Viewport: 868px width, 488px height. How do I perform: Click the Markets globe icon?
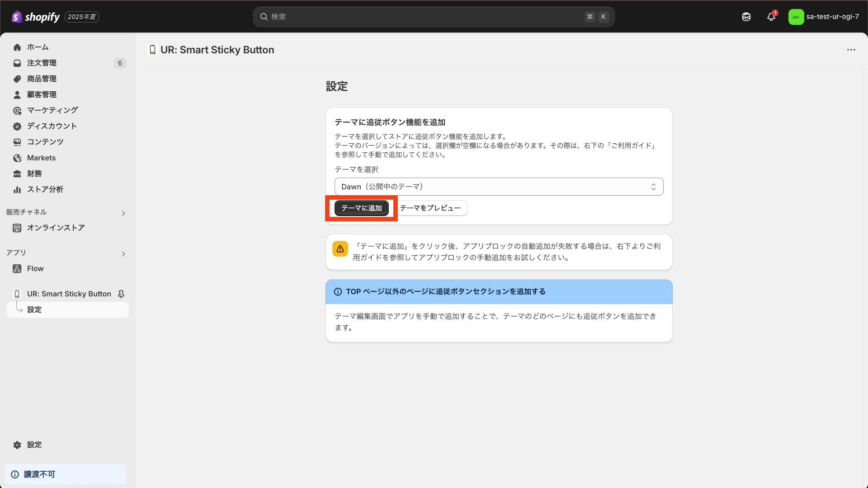click(x=17, y=158)
